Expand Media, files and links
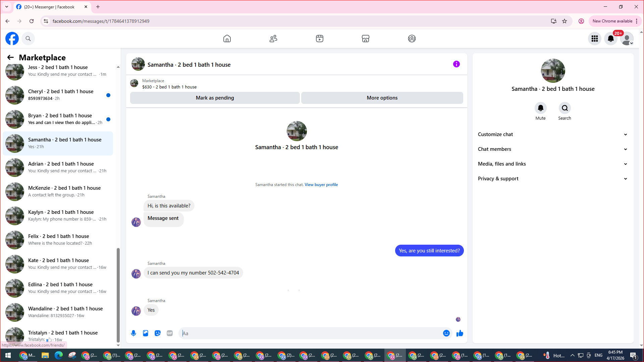This screenshot has width=644, height=362. coord(552,164)
